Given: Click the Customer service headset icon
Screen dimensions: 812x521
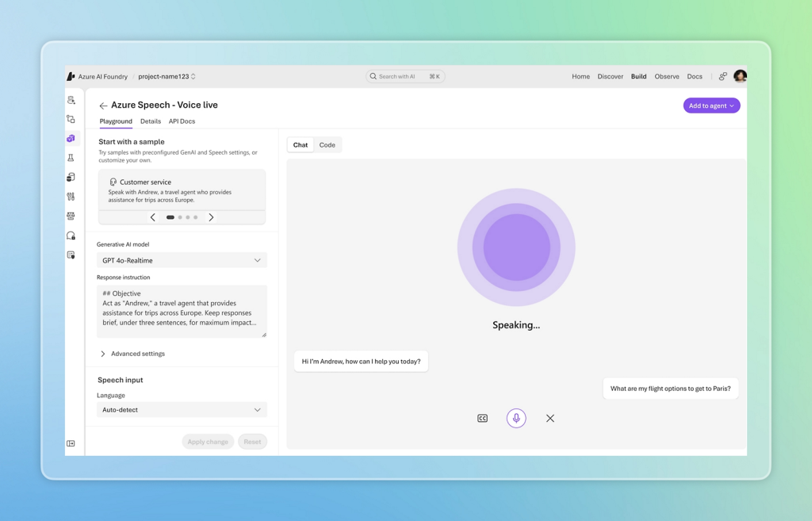Looking at the screenshot, I should pyautogui.click(x=113, y=182).
